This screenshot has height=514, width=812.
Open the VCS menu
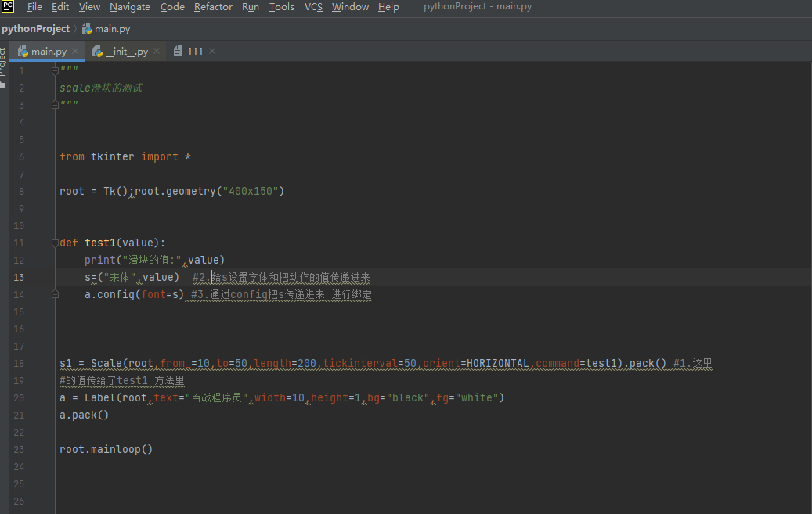(x=312, y=7)
